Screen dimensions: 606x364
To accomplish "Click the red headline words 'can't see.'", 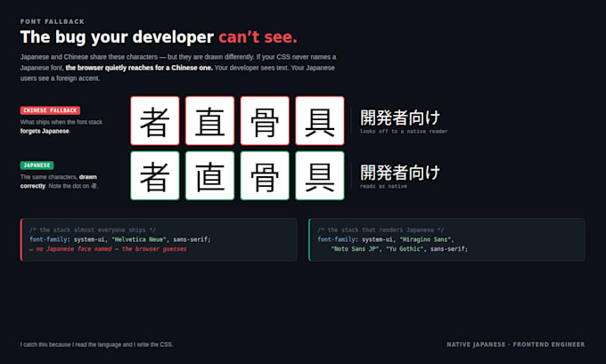I will coord(258,37).
